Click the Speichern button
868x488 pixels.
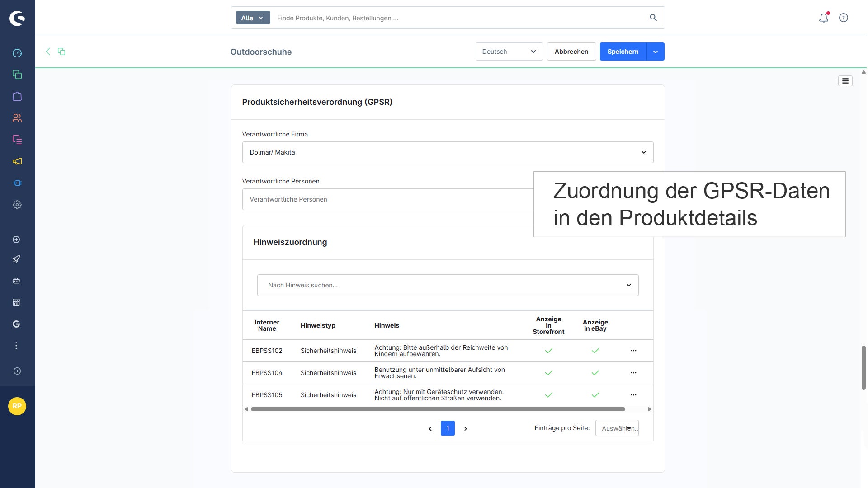click(623, 52)
